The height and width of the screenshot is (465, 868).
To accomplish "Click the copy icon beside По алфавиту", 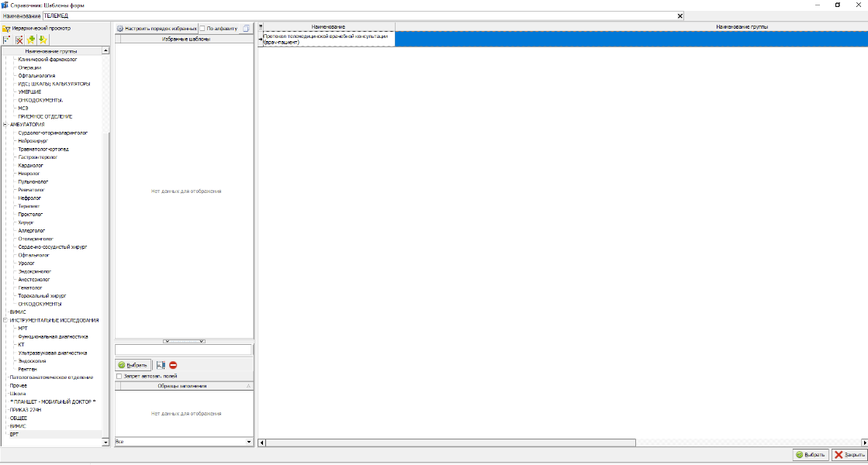I will pyautogui.click(x=247, y=29).
